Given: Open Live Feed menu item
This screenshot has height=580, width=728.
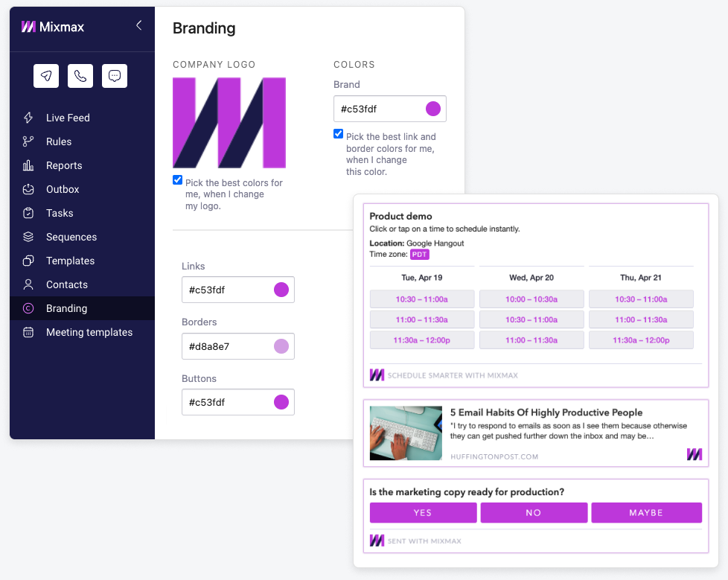Looking at the screenshot, I should click(x=82, y=118).
